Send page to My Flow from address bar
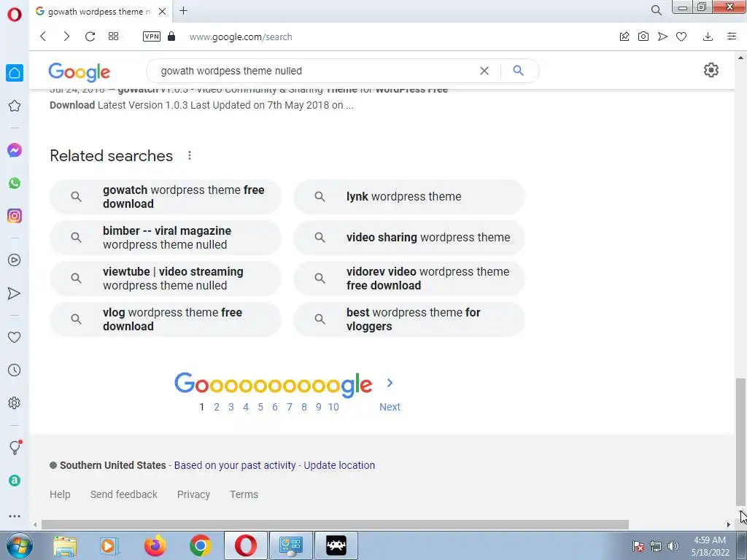747x560 pixels. 662,36
